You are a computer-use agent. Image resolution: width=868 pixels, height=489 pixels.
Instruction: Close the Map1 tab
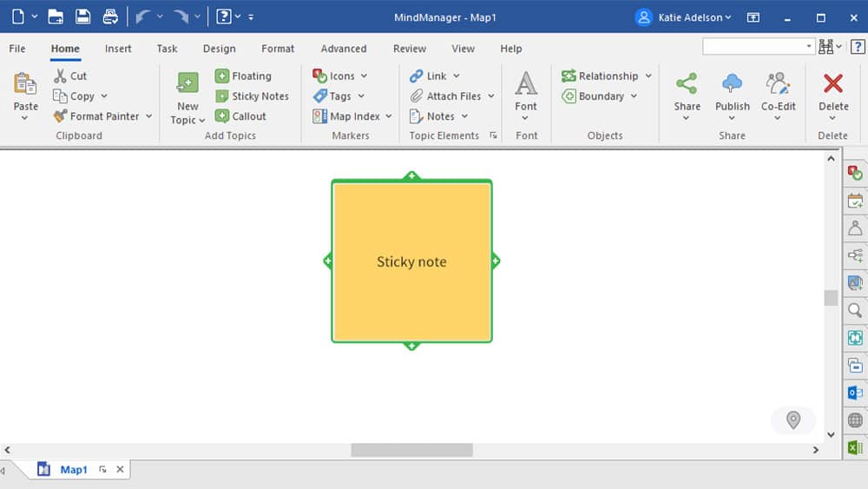point(120,470)
